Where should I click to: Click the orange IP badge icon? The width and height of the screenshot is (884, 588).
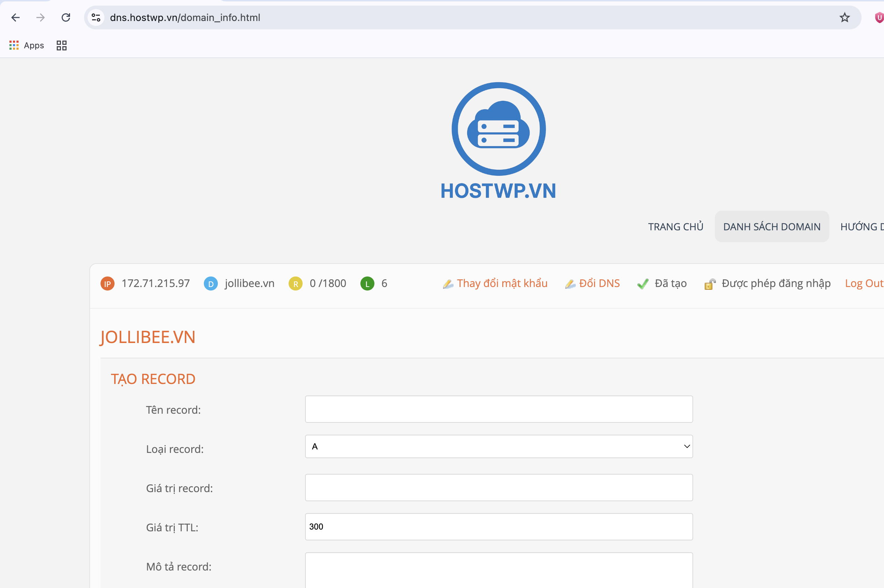[x=107, y=283]
